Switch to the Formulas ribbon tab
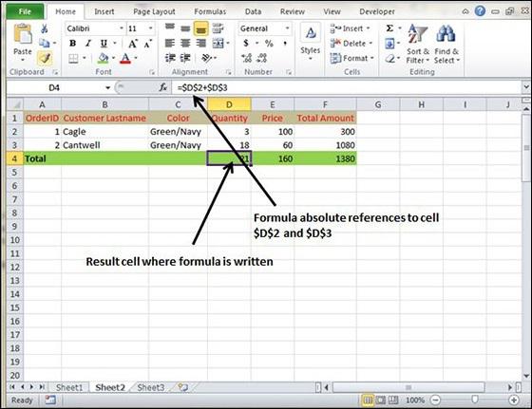The image size is (532, 409). click(x=210, y=11)
